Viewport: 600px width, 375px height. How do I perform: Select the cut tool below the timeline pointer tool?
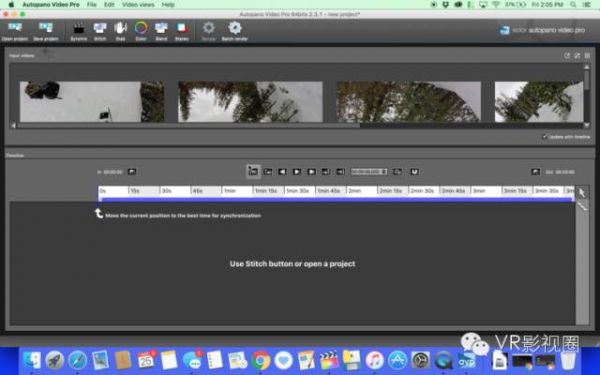pos(582,207)
